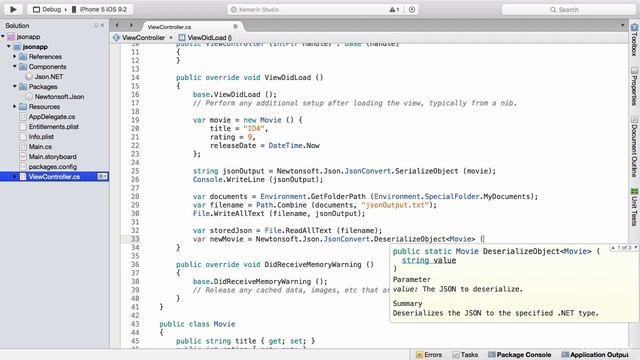Image resolution: width=640 pixels, height=360 pixels.
Task: Select the ViewController.cs editor tab
Action: pos(169,27)
